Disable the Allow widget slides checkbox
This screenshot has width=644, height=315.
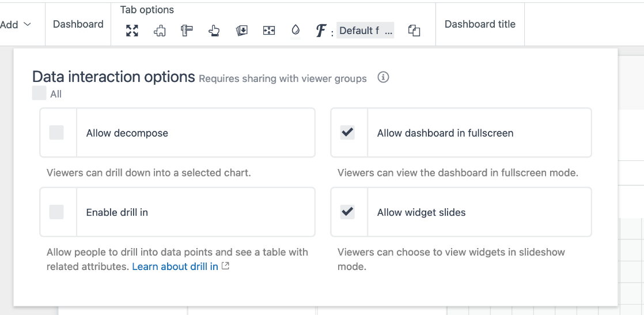[x=347, y=212]
